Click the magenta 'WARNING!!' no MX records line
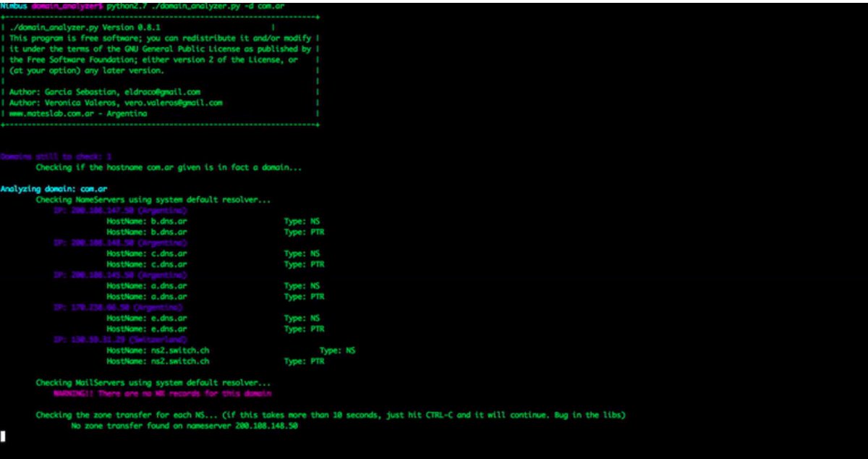The height and width of the screenshot is (459, 868). tap(163, 393)
